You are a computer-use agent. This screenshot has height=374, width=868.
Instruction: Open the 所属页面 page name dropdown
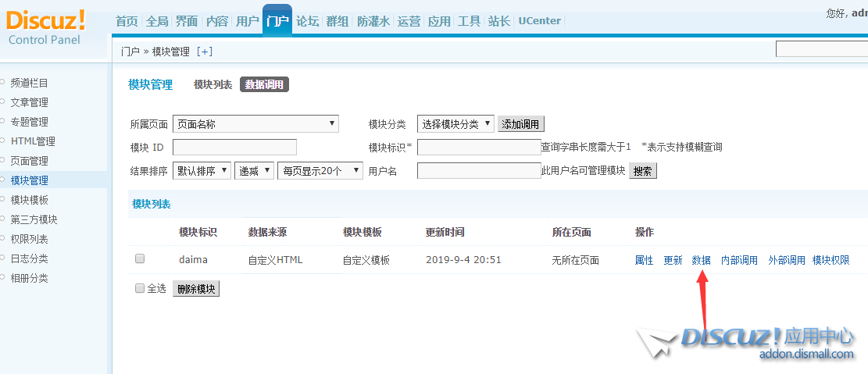255,123
